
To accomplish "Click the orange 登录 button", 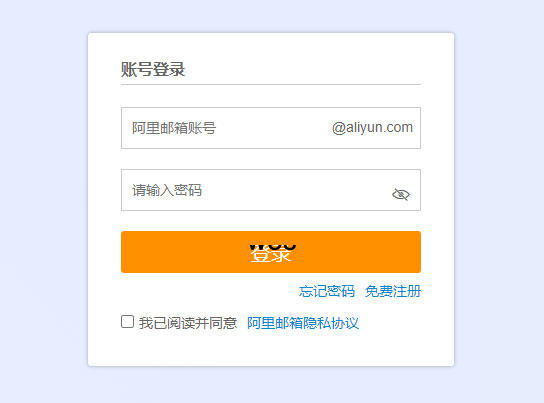I will [x=271, y=252].
